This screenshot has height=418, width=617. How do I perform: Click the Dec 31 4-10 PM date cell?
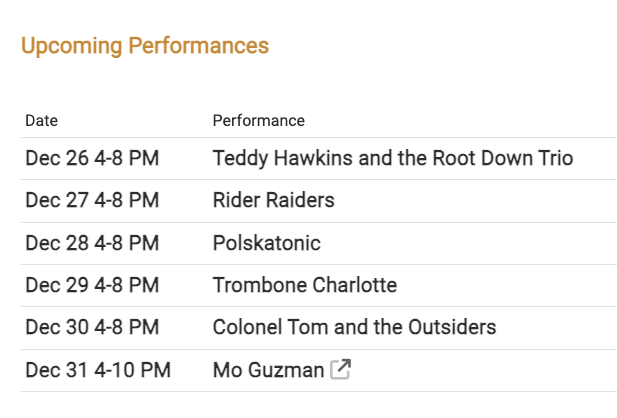[98, 370]
